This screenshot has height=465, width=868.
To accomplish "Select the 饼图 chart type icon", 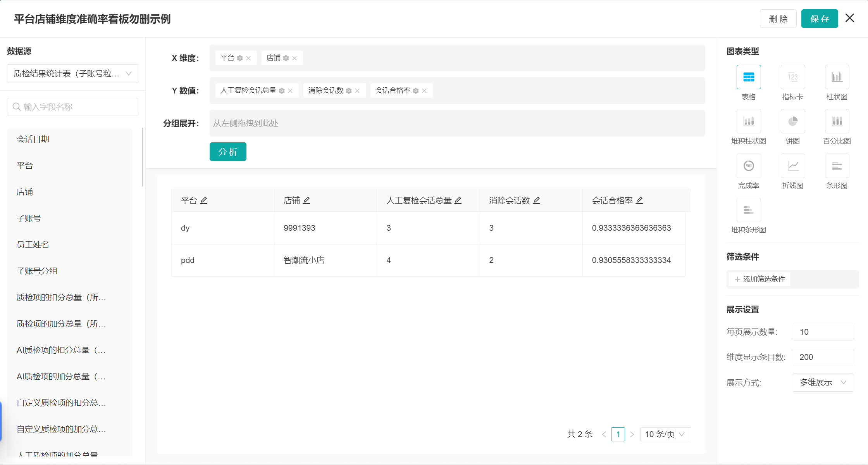I will (792, 121).
